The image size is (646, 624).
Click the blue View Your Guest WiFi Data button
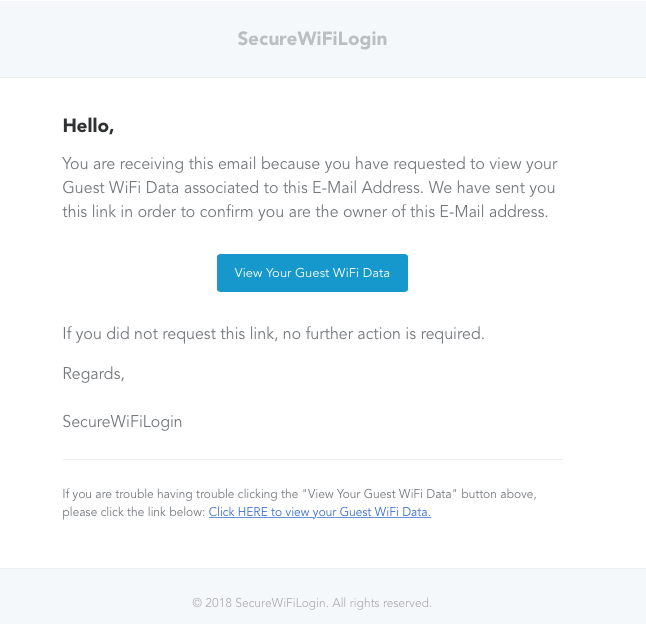click(312, 273)
